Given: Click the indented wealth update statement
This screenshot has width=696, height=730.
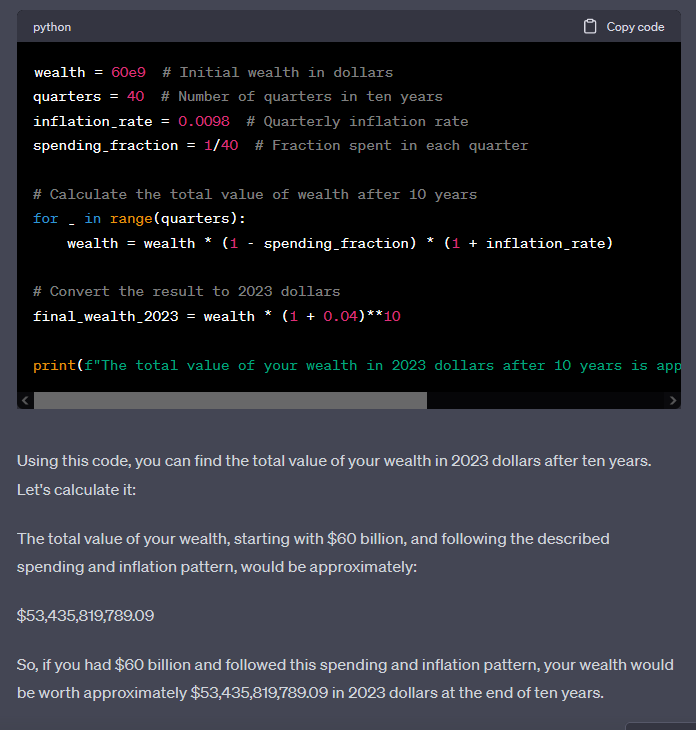Looking at the screenshot, I should click(x=339, y=243).
